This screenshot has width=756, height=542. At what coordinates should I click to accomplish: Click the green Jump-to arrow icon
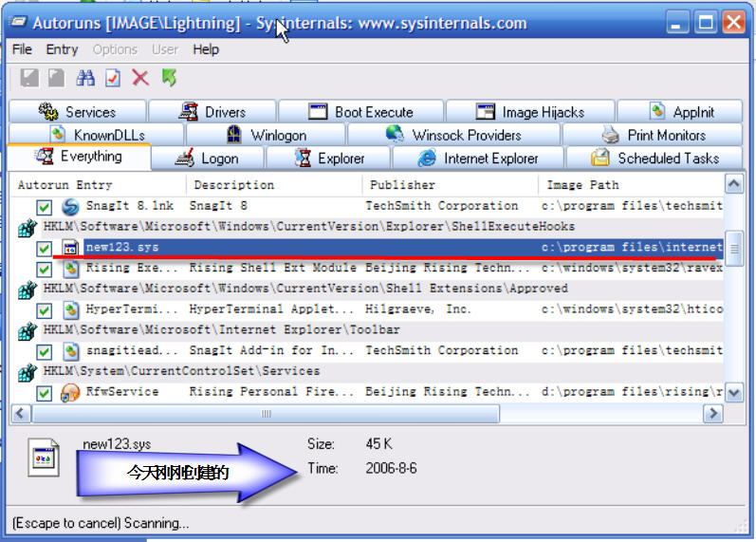coord(169,78)
